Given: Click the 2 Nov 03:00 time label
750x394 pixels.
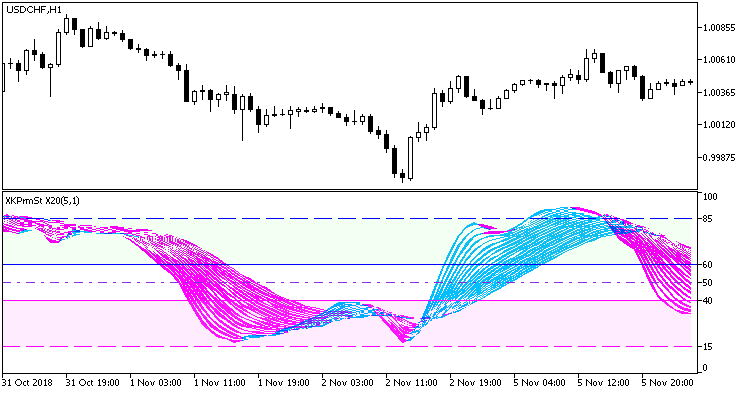Looking at the screenshot, I should [348, 383].
